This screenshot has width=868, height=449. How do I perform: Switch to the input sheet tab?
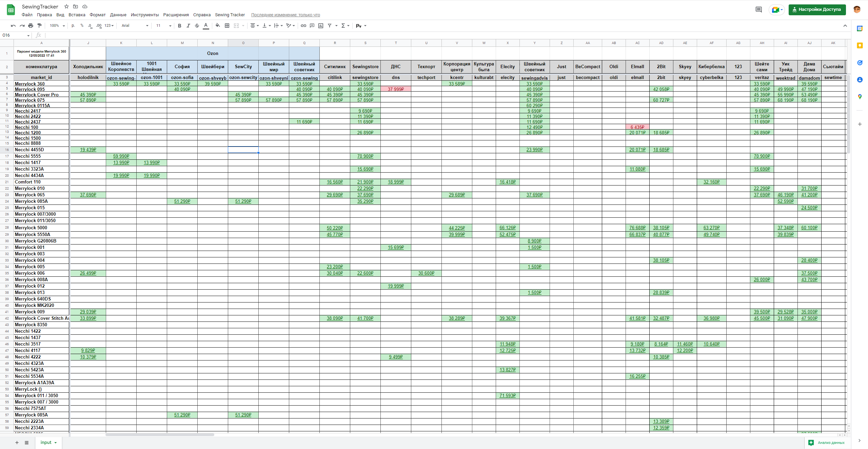click(x=46, y=442)
